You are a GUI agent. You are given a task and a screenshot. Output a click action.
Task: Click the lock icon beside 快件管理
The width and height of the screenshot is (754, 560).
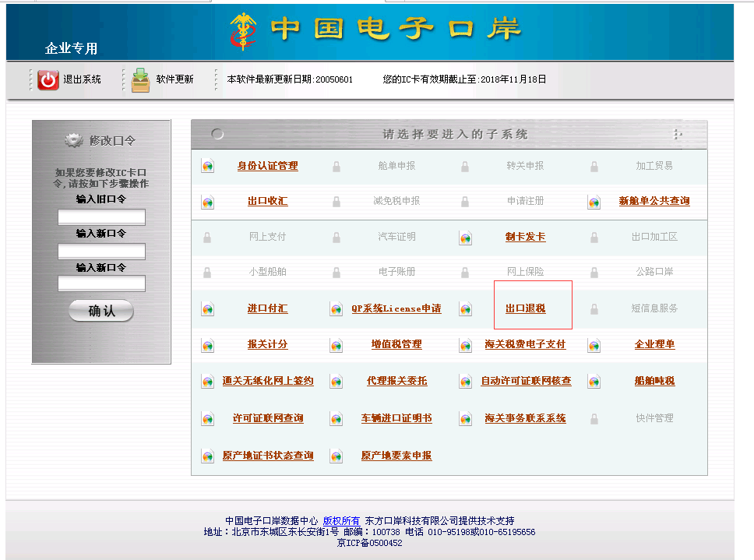pos(594,419)
